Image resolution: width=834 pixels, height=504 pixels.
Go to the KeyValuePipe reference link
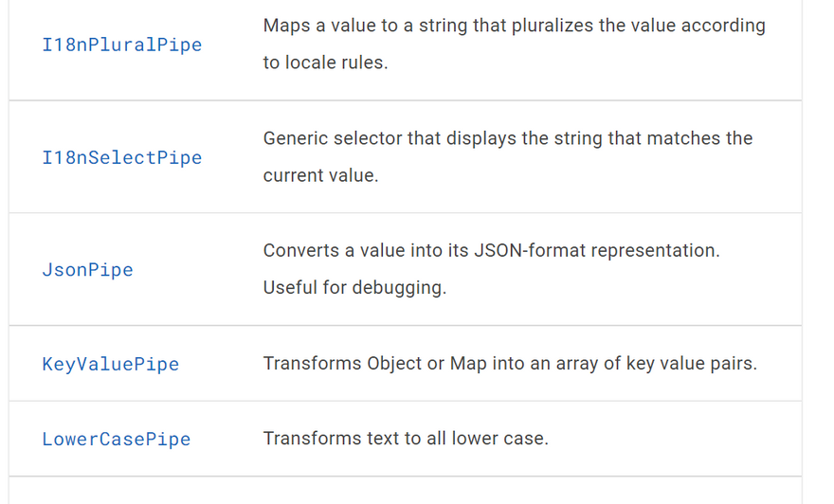[x=110, y=364]
